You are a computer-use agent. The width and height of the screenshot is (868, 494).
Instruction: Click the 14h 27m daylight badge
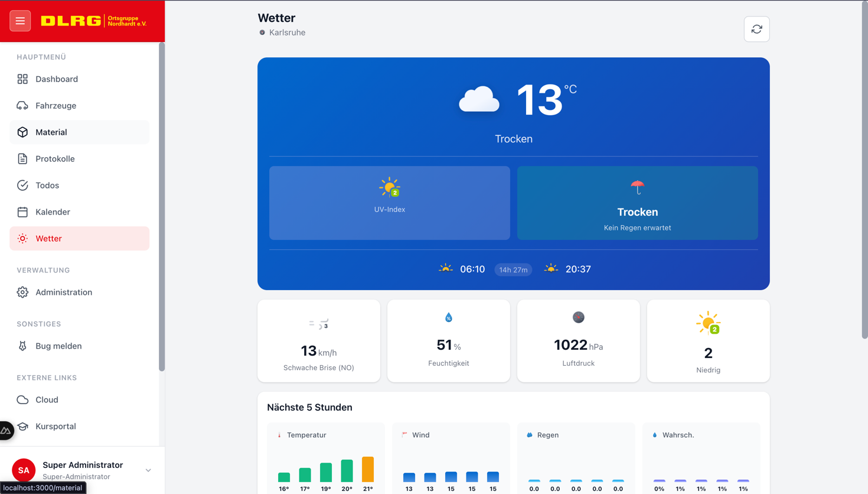pyautogui.click(x=513, y=269)
